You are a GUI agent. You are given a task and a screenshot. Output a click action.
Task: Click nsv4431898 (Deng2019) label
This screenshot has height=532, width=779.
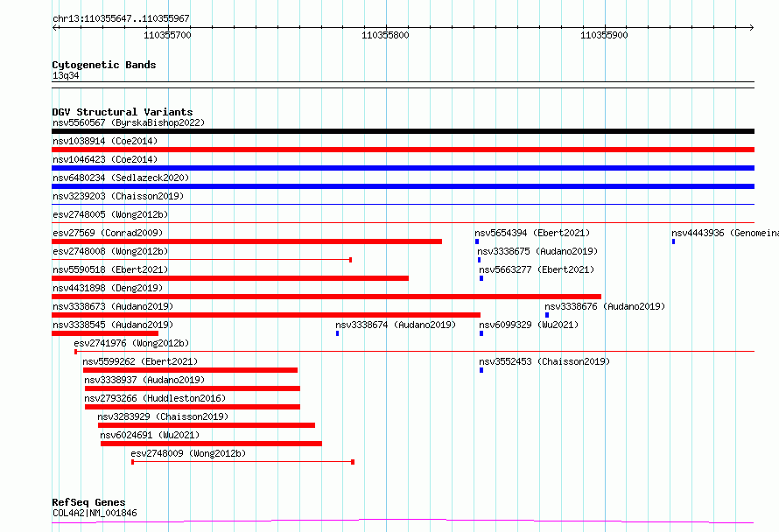(x=108, y=288)
